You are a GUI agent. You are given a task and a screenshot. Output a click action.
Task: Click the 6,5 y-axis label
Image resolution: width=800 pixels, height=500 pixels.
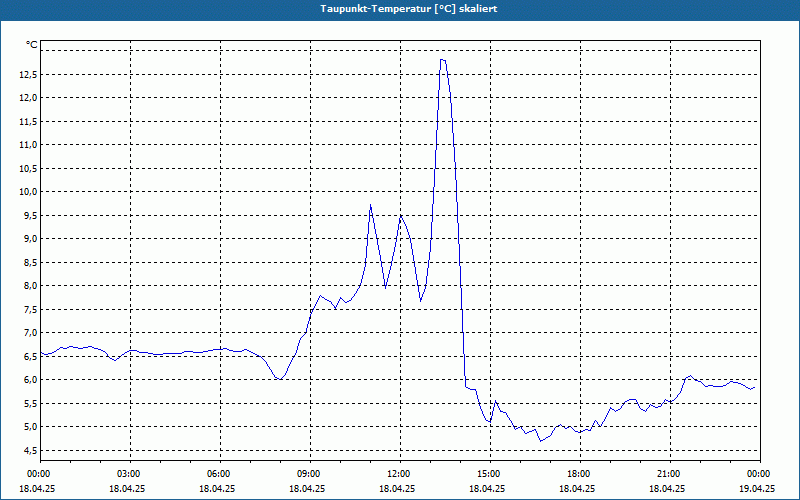click(30, 356)
